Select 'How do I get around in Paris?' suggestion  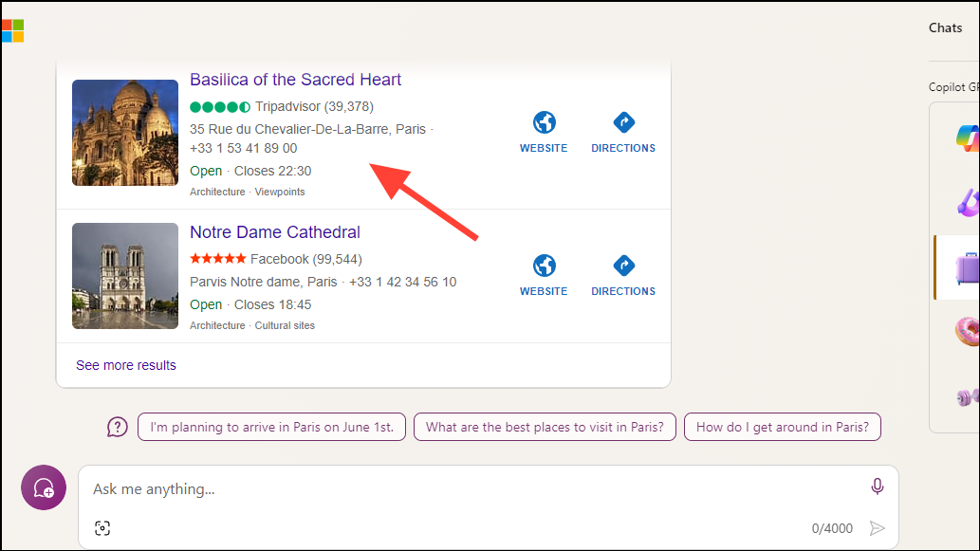pos(783,427)
